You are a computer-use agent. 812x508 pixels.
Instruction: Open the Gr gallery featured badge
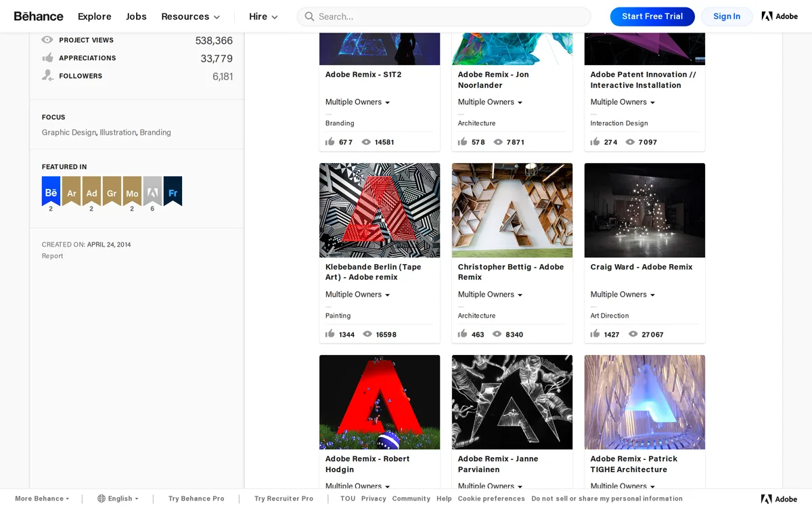tap(112, 191)
